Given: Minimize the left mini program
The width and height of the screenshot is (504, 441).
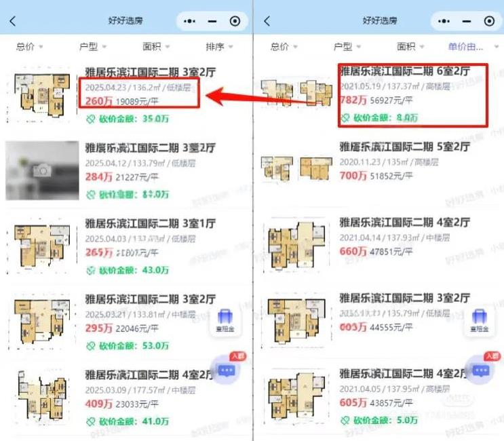Looking at the screenshot, I should pos(212,22).
